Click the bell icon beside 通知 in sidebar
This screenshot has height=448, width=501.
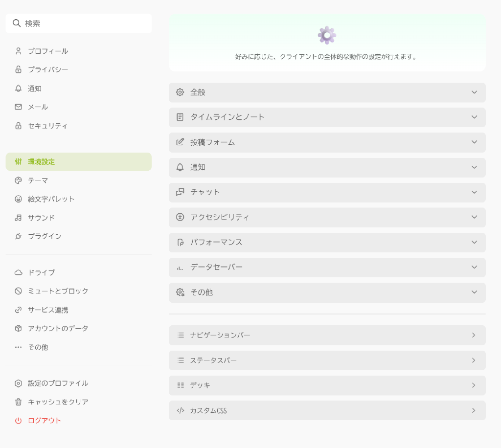click(x=19, y=89)
